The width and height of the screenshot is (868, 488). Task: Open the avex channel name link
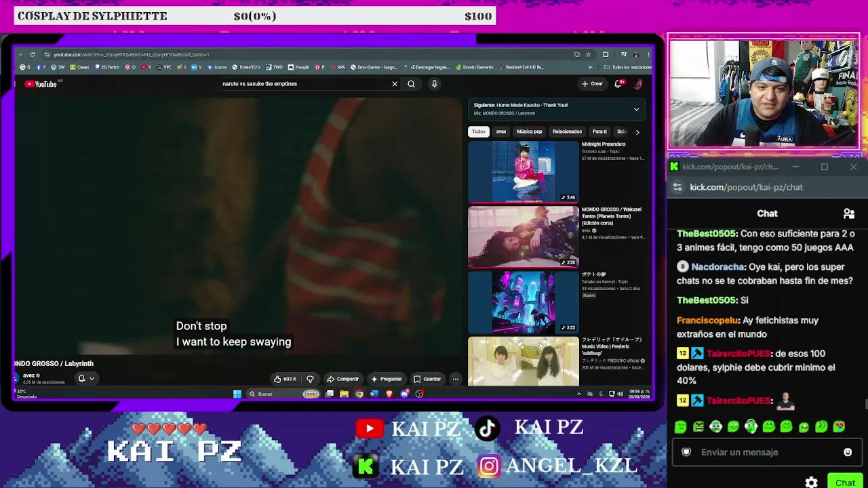tap(28, 375)
